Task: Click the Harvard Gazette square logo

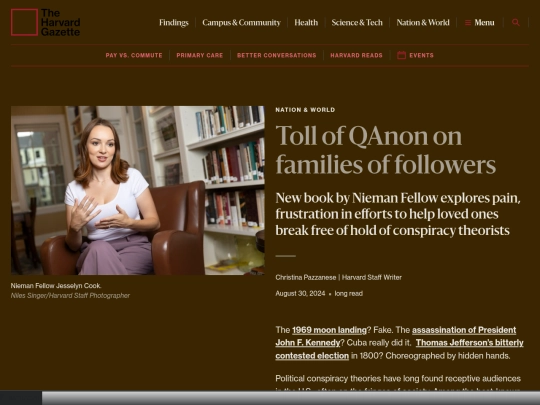Action: coord(24,22)
